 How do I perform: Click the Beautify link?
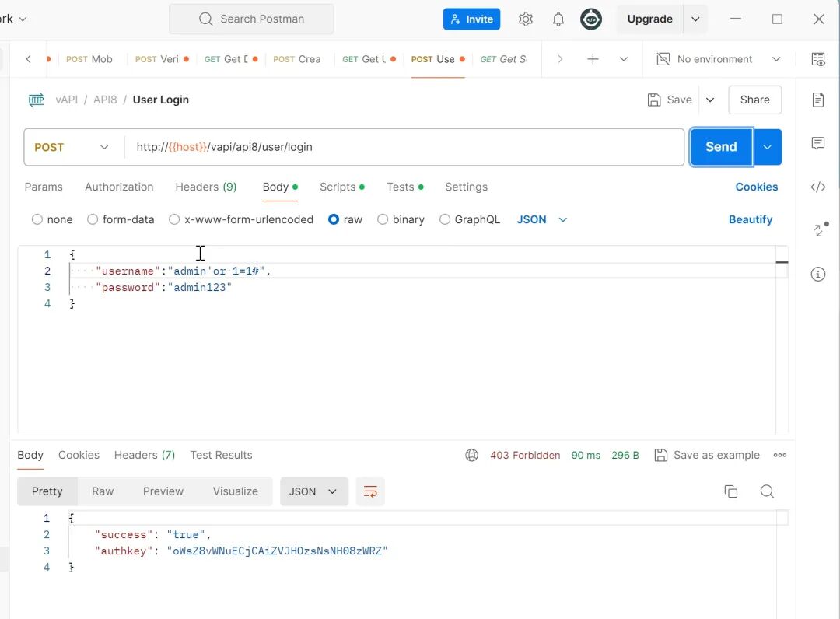tap(750, 219)
